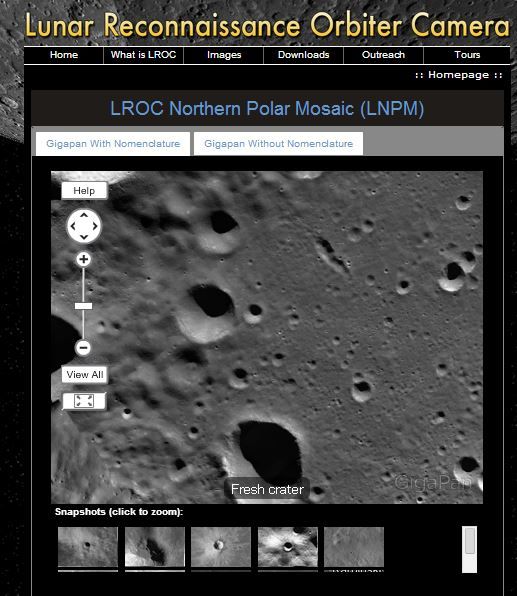
Task: Pan the map left with the left arrow
Action: (73, 226)
